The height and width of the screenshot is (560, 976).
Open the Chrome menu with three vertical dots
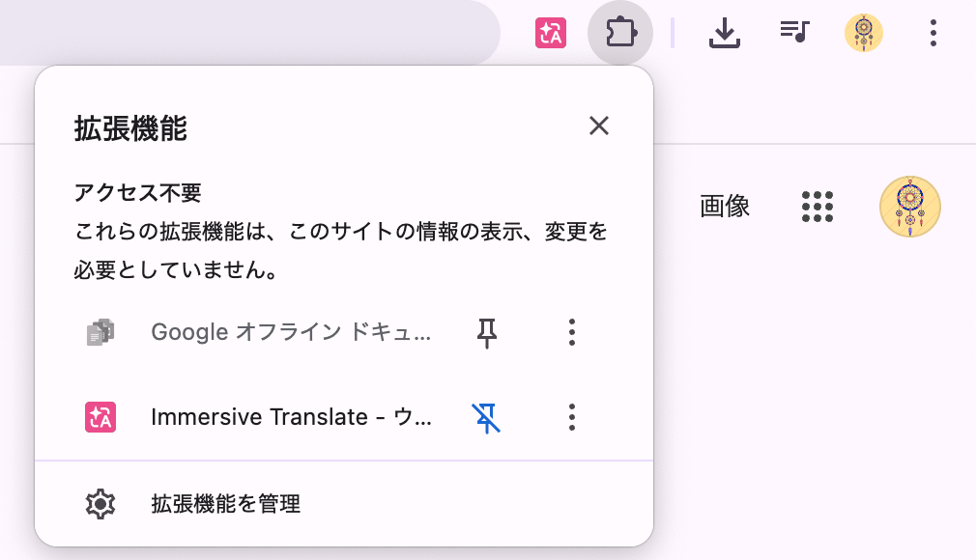point(933,32)
